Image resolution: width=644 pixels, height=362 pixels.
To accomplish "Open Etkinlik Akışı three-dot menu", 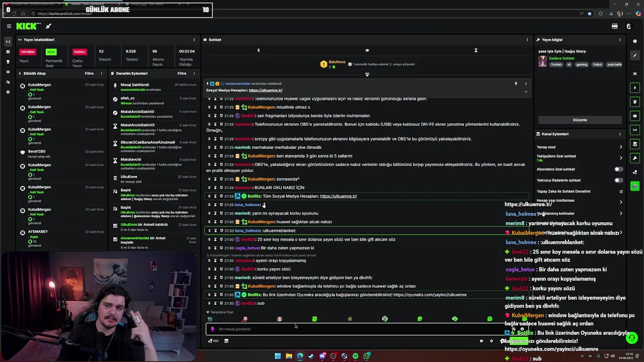I will tap(102, 73).
